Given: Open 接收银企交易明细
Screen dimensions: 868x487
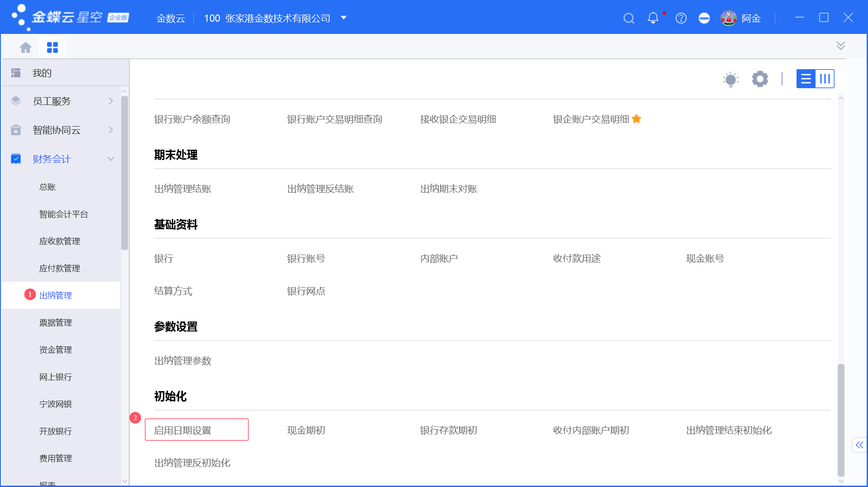Looking at the screenshot, I should (x=458, y=119).
